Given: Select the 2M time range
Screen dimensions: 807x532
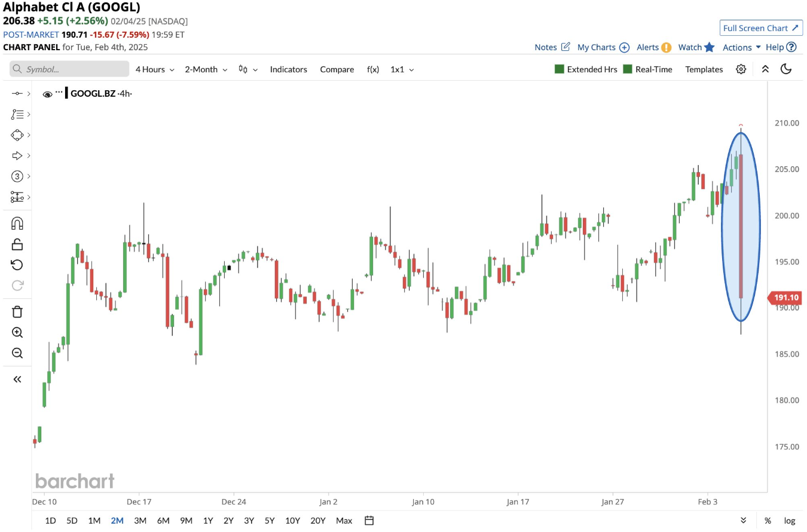Looking at the screenshot, I should 117,521.
